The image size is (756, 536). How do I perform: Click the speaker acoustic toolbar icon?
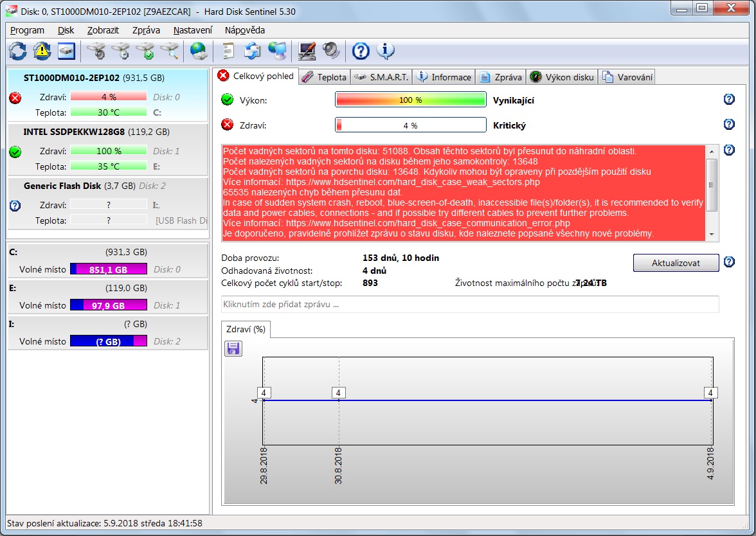331,51
